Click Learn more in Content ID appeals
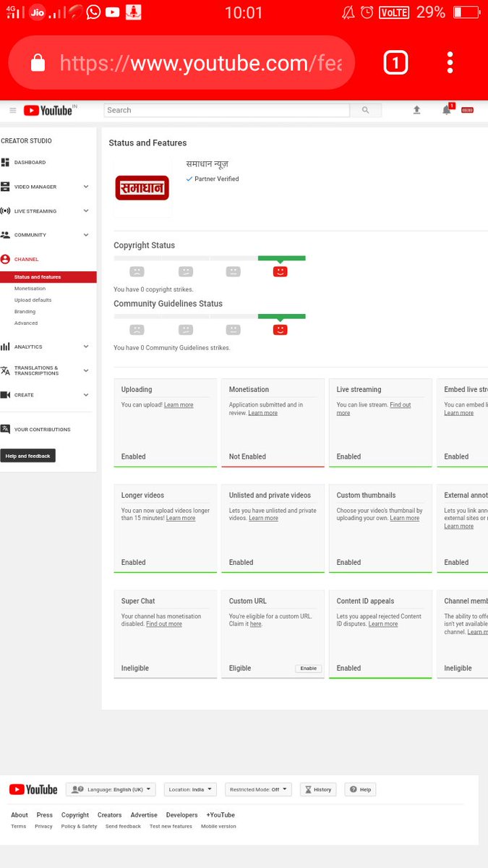This screenshot has width=488, height=868. (383, 624)
